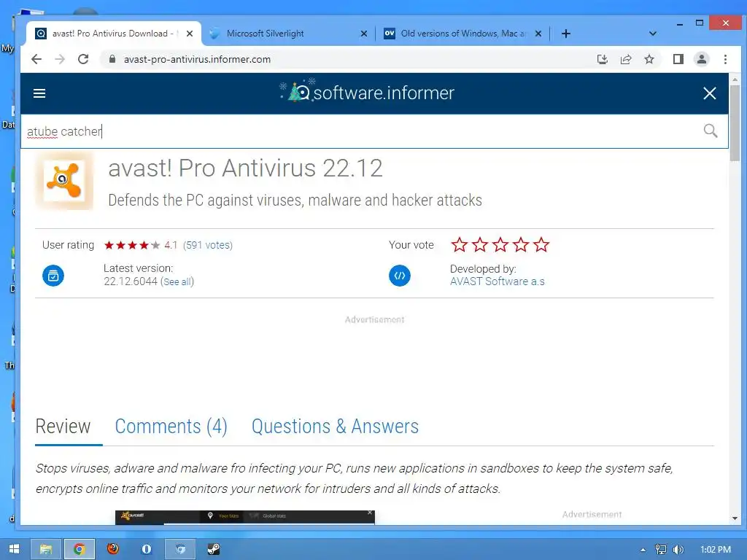This screenshot has width=747, height=560.
Task: Rate four stars in Your vote
Action: [521, 245]
